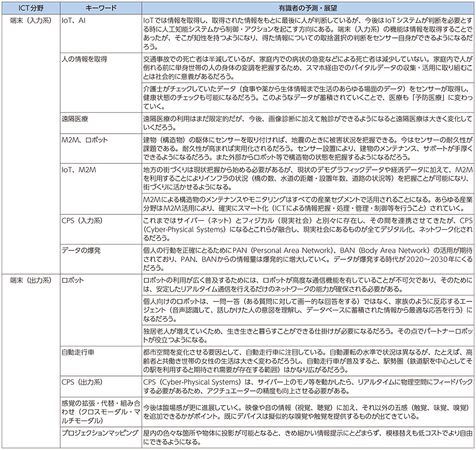The width and height of the screenshot is (476, 450).
Task: Click the paragraph starting '屋内の色々な箇所や物体に投影'
Action: [308, 437]
